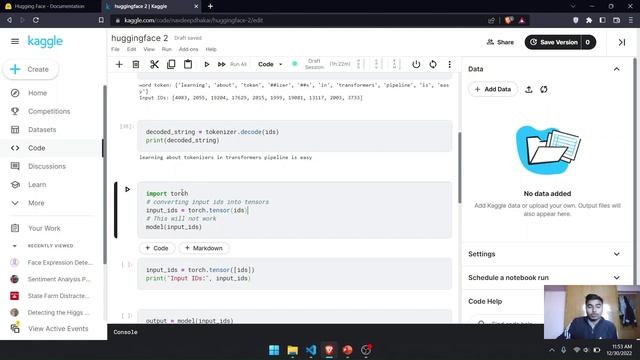Screen dimensions: 640x360
Task: Collapse the Data section
Action: click(x=616, y=69)
